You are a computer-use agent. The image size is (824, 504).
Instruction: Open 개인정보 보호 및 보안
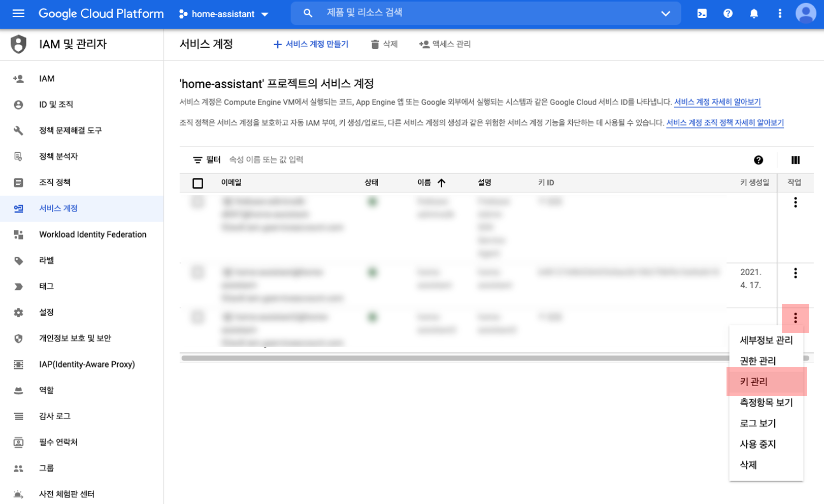82,338
